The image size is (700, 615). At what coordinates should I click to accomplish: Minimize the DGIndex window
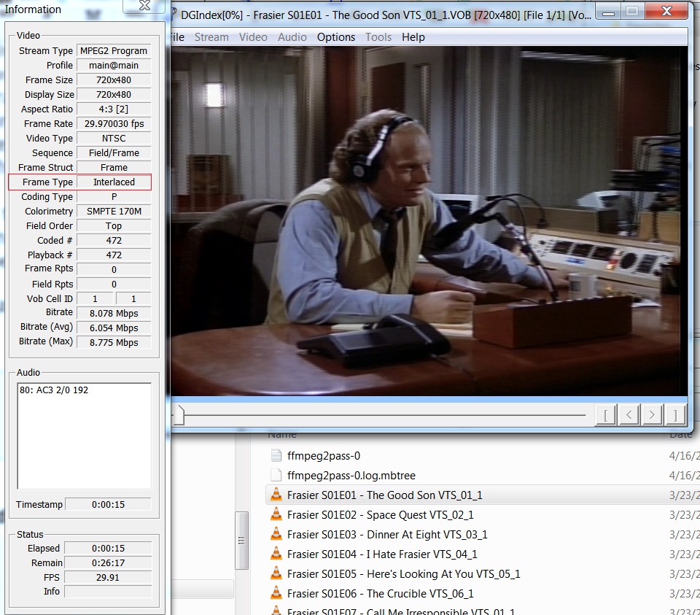pos(608,12)
